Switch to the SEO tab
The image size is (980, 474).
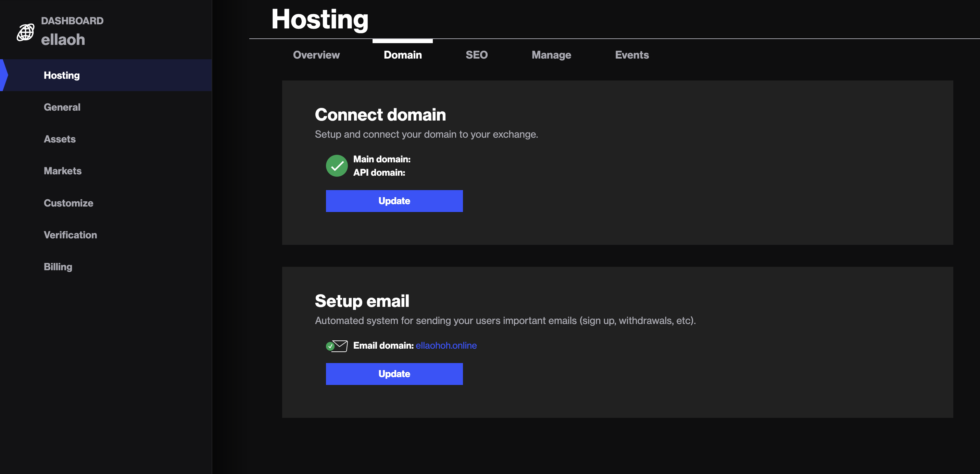tap(476, 55)
